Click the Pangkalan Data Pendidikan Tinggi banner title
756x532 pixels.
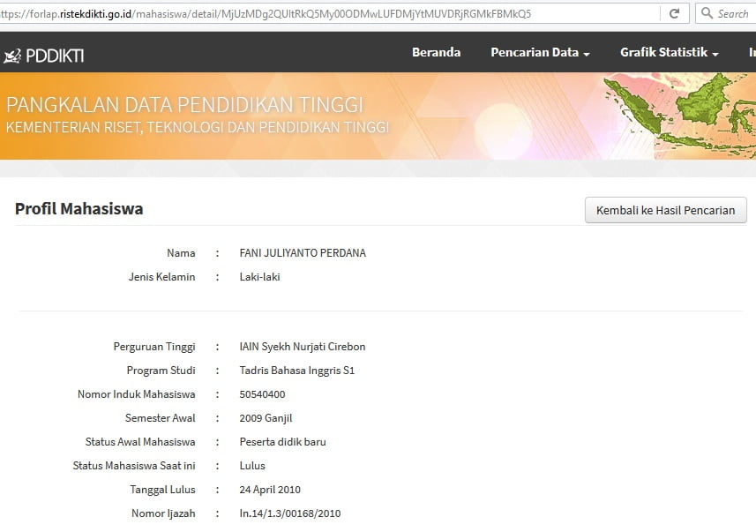click(x=184, y=105)
